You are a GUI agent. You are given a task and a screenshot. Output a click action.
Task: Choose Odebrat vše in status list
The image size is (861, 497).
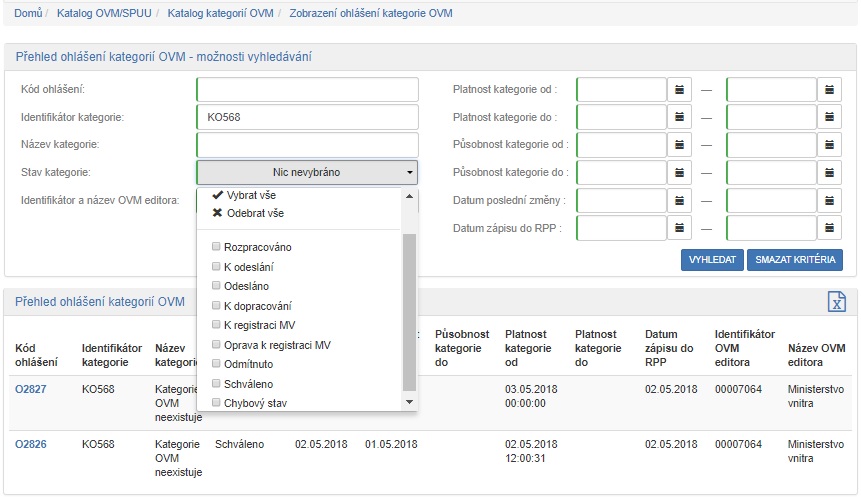pos(249,213)
